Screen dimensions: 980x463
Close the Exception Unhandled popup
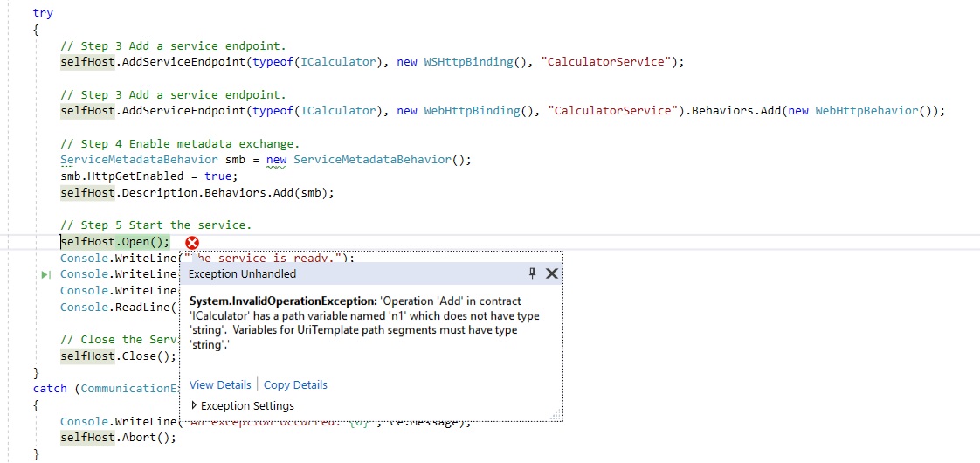pos(551,273)
